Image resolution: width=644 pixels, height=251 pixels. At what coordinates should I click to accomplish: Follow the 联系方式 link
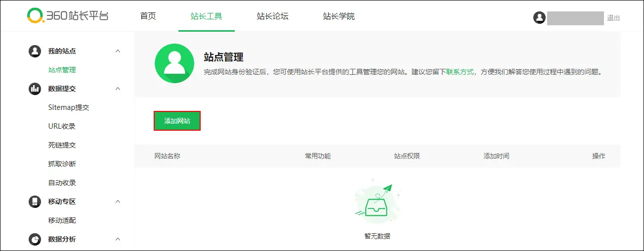pyautogui.click(x=460, y=72)
